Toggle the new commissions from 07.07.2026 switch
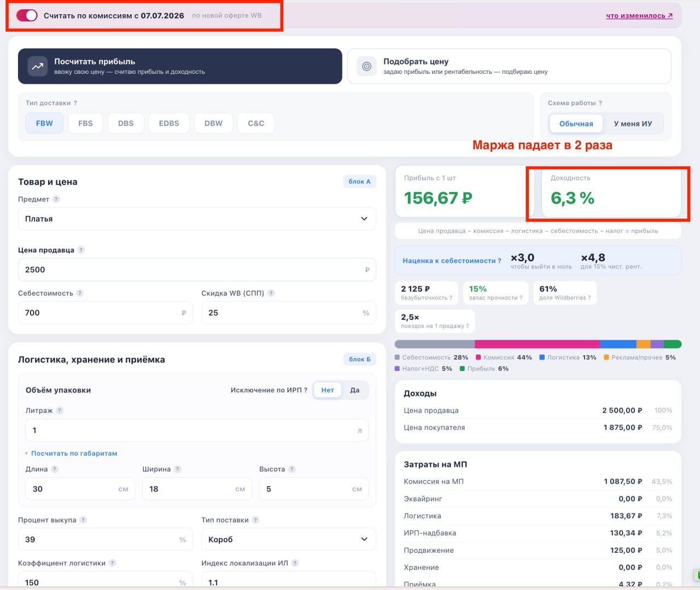Viewport: 700px width, 590px height. coord(27,15)
